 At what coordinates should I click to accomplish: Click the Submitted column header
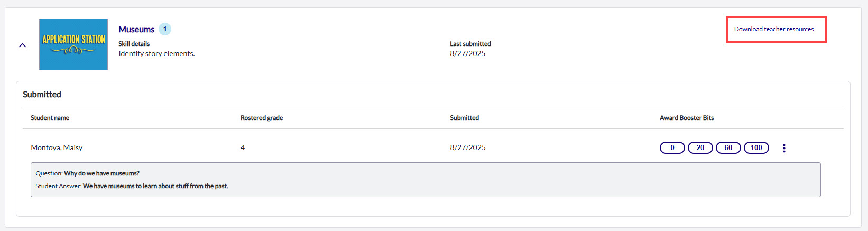(464, 118)
